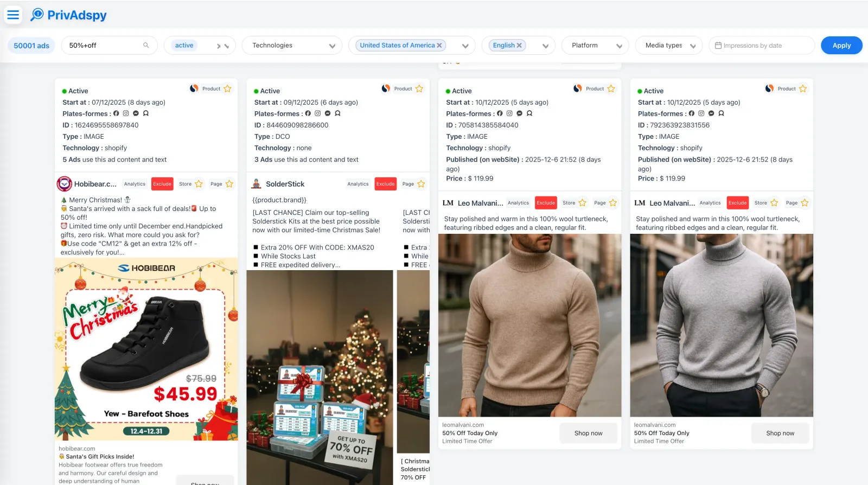Image resolution: width=868 pixels, height=485 pixels.
Task: Star the SolderStick page
Action: coord(421,184)
